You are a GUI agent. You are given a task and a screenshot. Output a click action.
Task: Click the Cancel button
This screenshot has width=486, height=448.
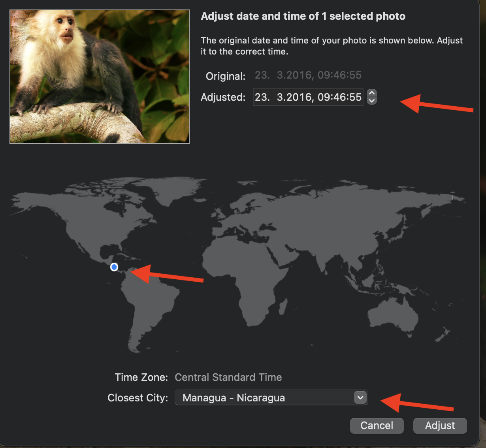(377, 425)
